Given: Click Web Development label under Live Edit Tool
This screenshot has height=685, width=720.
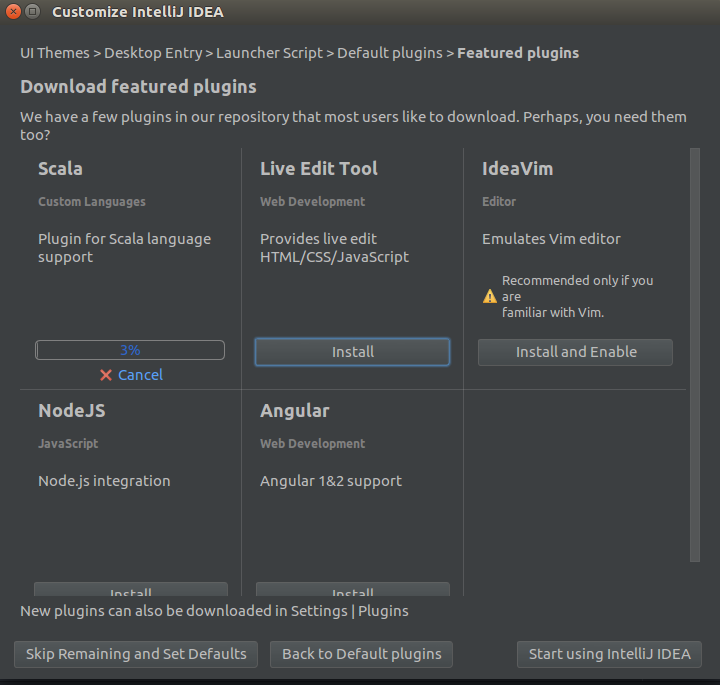Looking at the screenshot, I should [x=312, y=202].
